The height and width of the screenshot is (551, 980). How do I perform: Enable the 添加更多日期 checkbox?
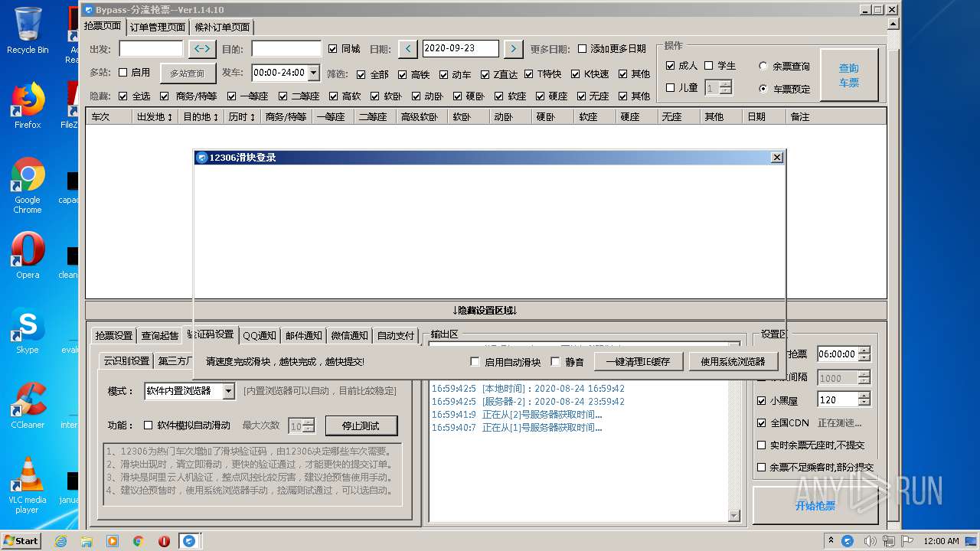click(x=582, y=49)
